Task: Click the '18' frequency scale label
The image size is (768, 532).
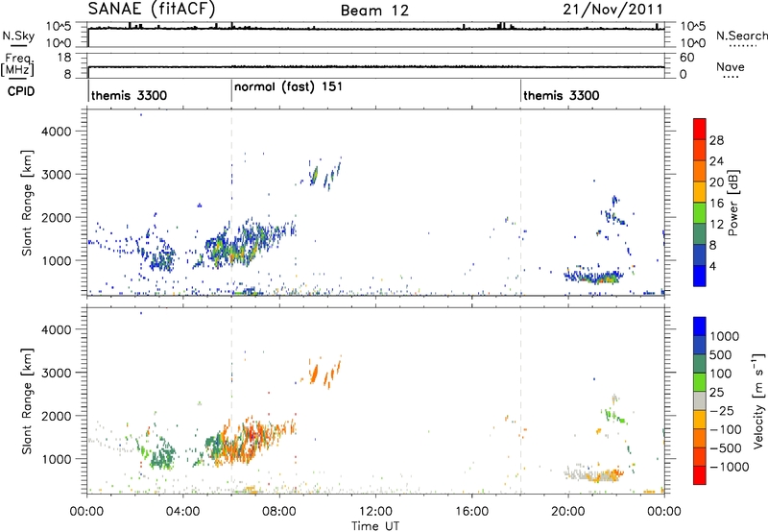Action: [63, 58]
